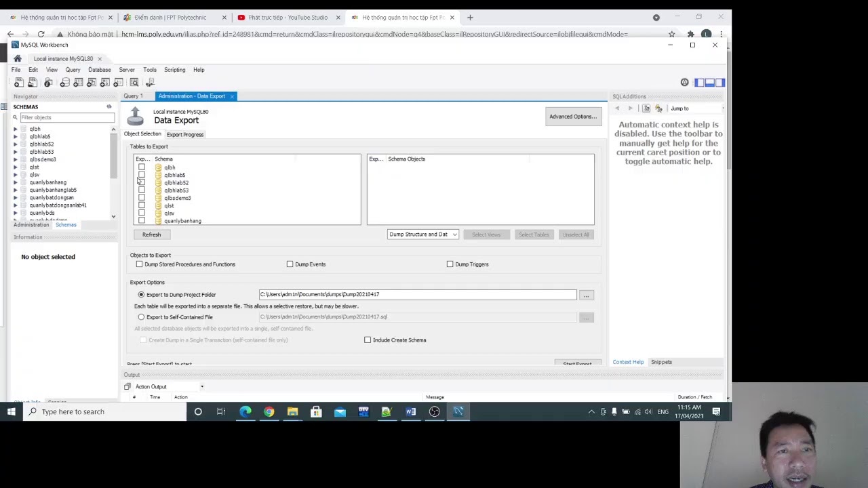Check the qlbh schema export checkbox
Image resolution: width=868 pixels, height=488 pixels.
[x=141, y=167]
